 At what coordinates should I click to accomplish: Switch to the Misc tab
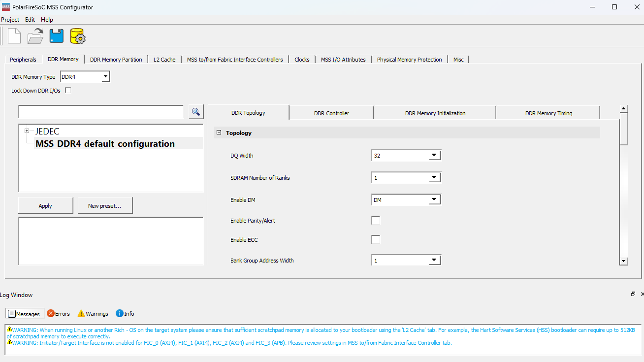coord(458,60)
